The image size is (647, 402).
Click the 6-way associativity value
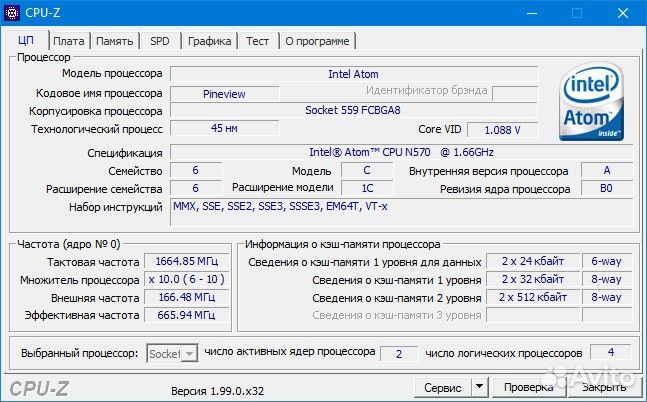click(607, 261)
